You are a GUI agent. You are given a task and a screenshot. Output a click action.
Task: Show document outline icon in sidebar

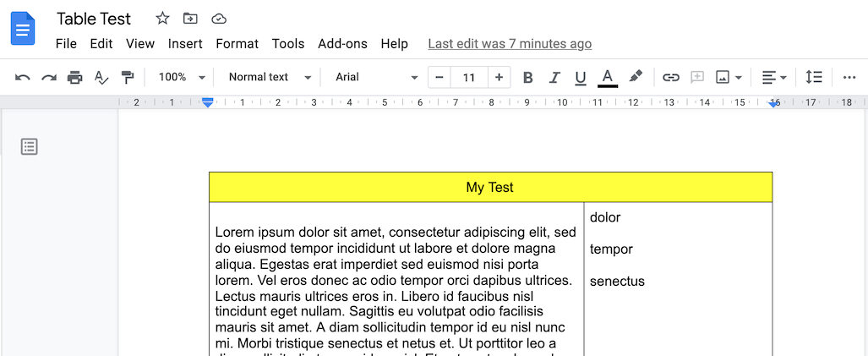pos(30,147)
